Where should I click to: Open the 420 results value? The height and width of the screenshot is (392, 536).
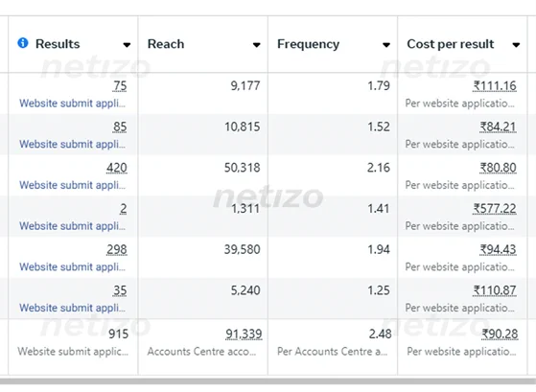coord(117,168)
